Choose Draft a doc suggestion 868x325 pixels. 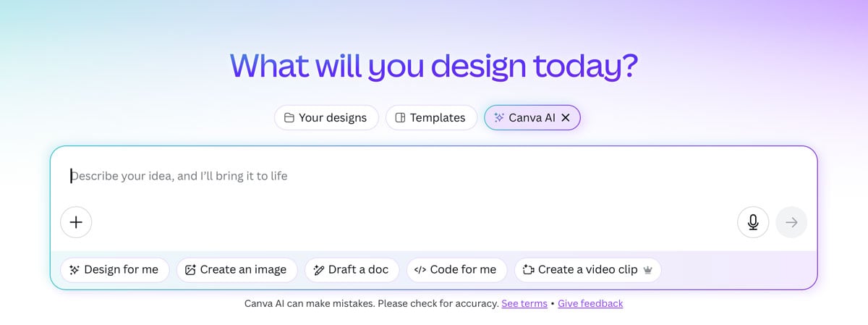pos(352,270)
